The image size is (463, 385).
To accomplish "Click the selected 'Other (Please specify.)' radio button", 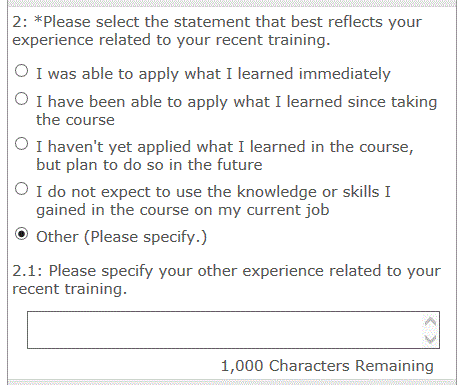I will click(x=22, y=234).
